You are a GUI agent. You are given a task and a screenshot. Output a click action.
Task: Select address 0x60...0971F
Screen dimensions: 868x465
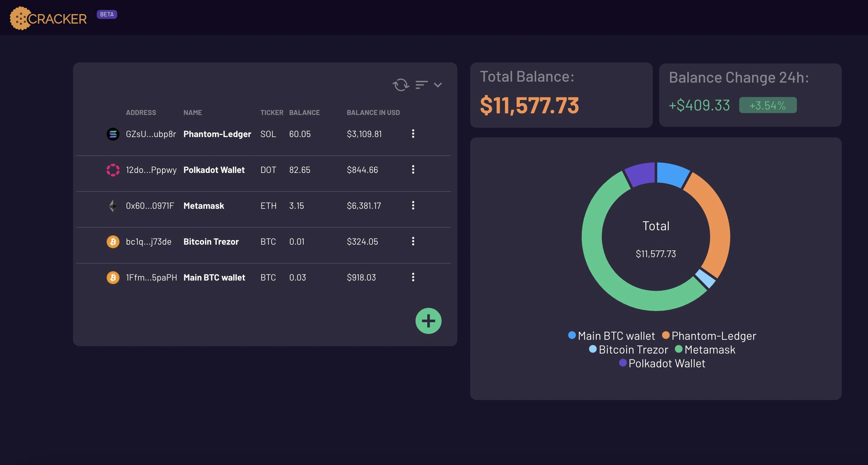pos(150,206)
